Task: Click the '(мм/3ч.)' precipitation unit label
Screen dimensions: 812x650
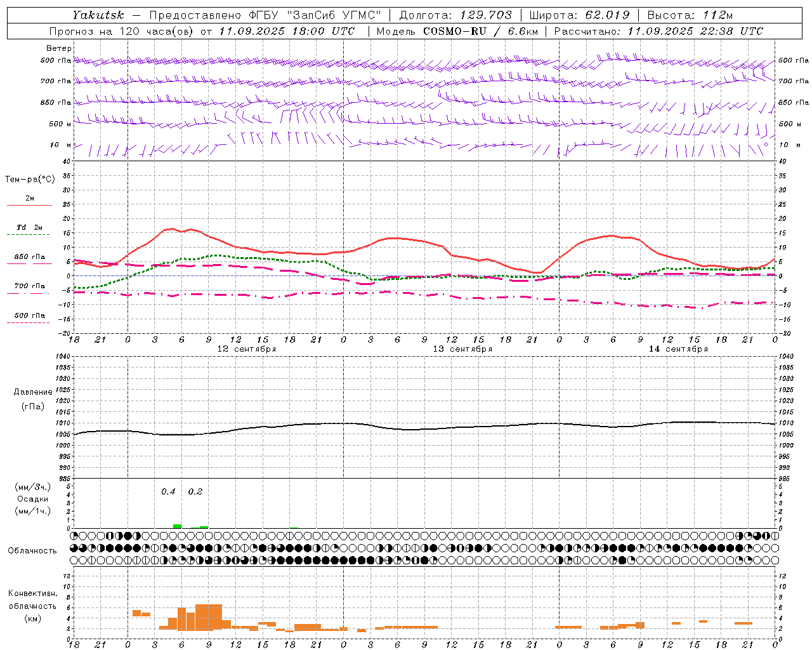Action: click(x=33, y=487)
